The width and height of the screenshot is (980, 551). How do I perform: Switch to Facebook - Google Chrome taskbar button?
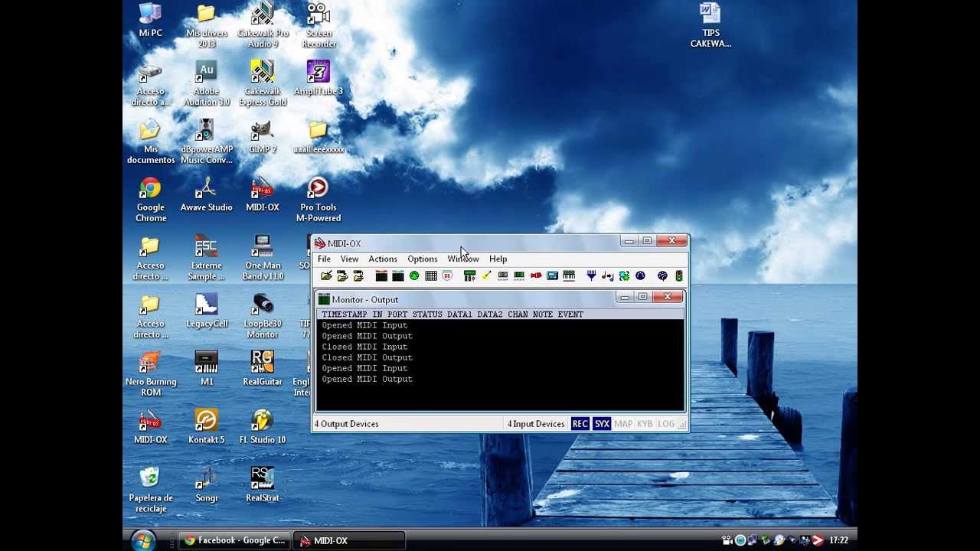235,540
